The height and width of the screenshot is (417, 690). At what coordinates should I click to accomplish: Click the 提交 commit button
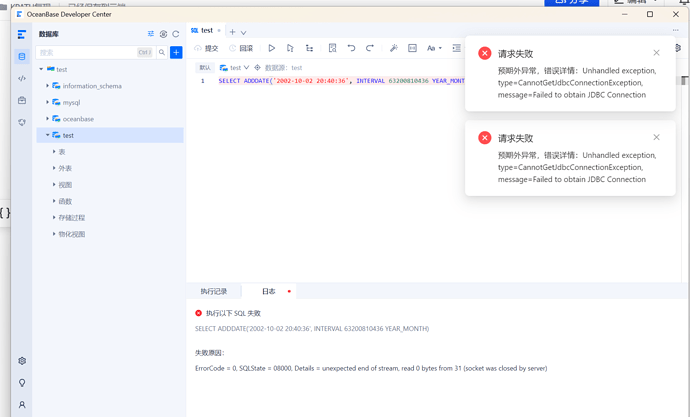[x=206, y=48]
